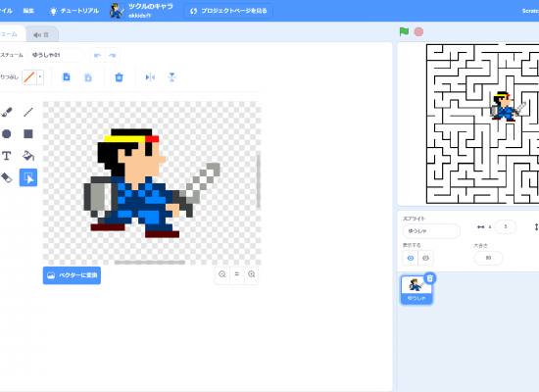
Task: Switch to the Sounds tab
Action: (41, 34)
